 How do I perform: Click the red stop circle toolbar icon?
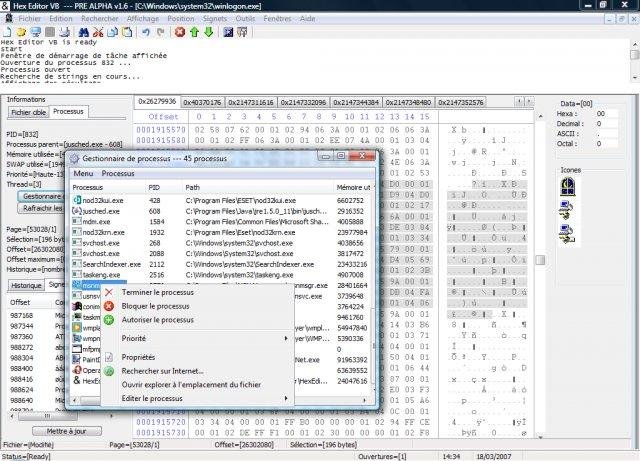pos(180,32)
